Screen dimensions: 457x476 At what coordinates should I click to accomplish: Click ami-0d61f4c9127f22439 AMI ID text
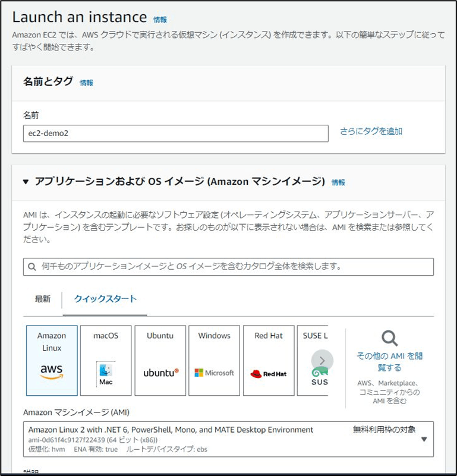[x=66, y=440]
